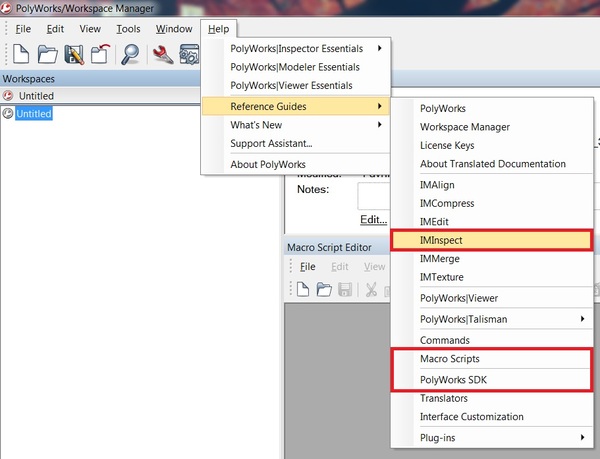This screenshot has width=600, height=459.
Task: Click the Close Workspace icon with red arrow
Action: [100, 54]
